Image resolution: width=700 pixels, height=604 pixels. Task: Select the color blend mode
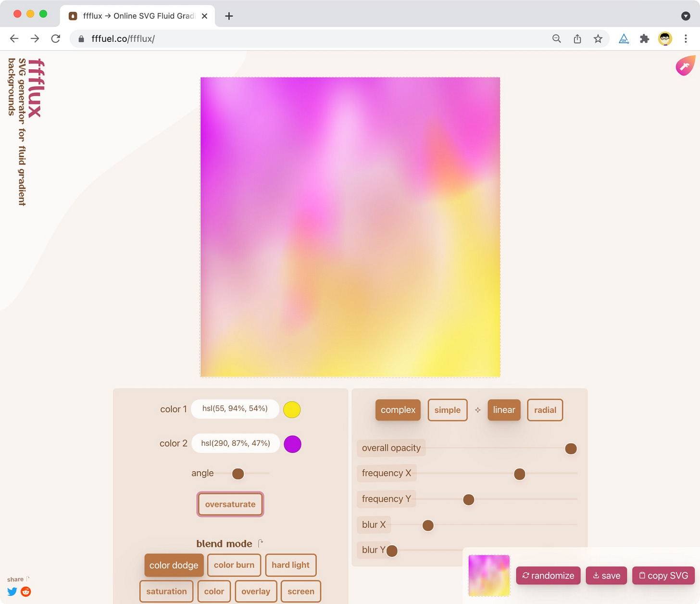pos(214,591)
